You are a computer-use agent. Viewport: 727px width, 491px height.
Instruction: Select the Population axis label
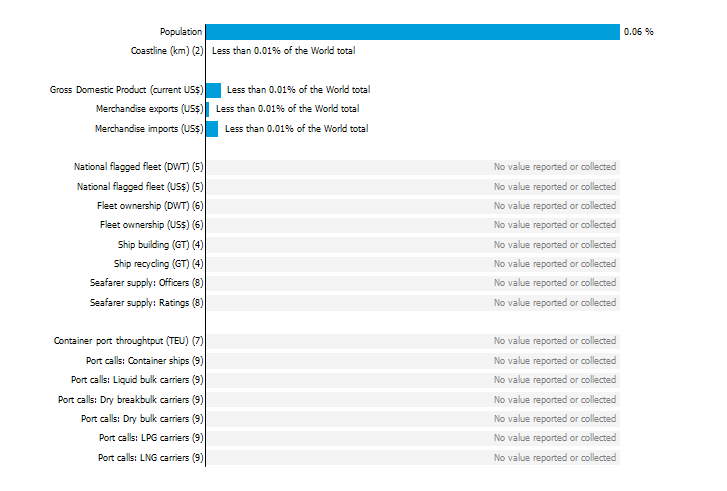point(181,32)
